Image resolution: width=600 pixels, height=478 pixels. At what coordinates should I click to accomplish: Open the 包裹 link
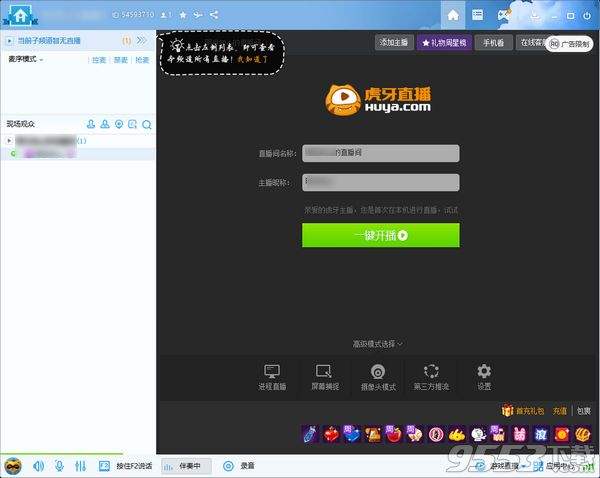coord(584,411)
